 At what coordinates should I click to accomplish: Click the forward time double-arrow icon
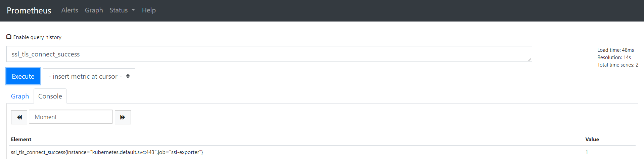[123, 117]
